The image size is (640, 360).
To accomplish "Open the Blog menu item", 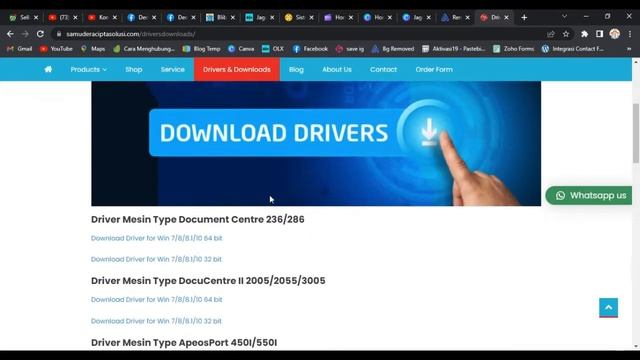I will (296, 69).
